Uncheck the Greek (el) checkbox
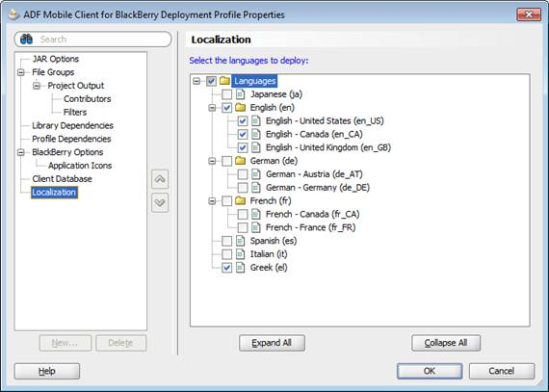The width and height of the screenshot is (549, 392). [x=227, y=268]
